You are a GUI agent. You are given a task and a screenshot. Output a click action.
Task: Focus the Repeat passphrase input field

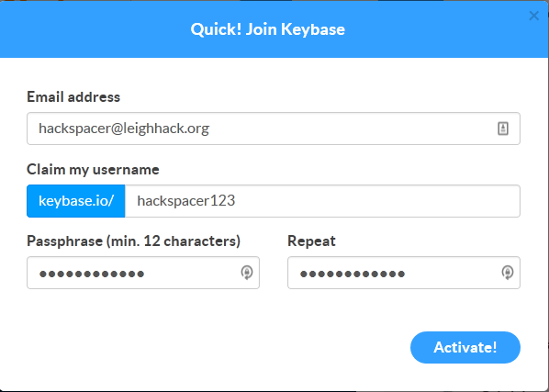point(404,273)
